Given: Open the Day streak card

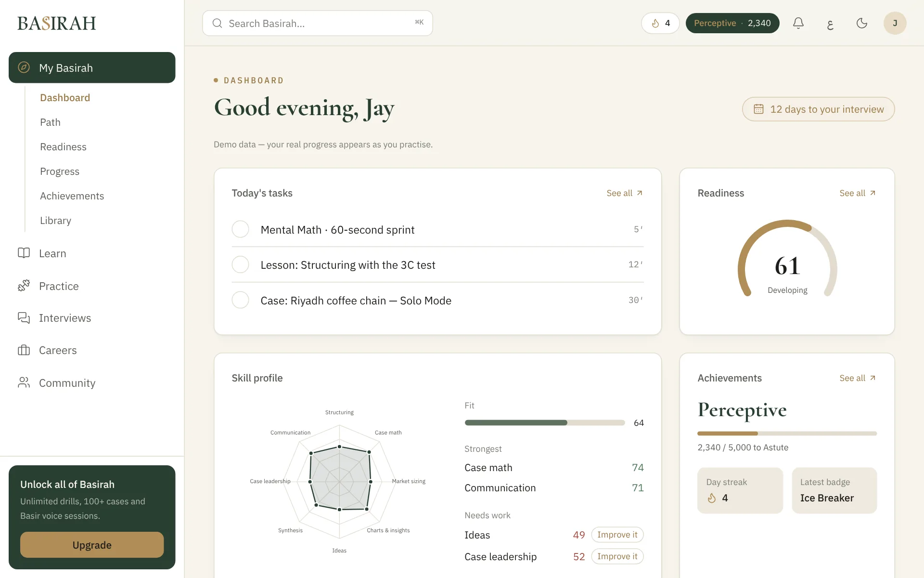Looking at the screenshot, I should pos(740,490).
